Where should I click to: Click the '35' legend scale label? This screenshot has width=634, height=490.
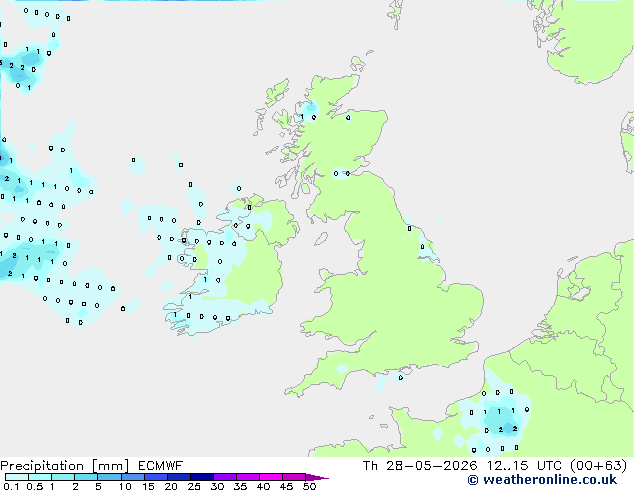pos(240,486)
